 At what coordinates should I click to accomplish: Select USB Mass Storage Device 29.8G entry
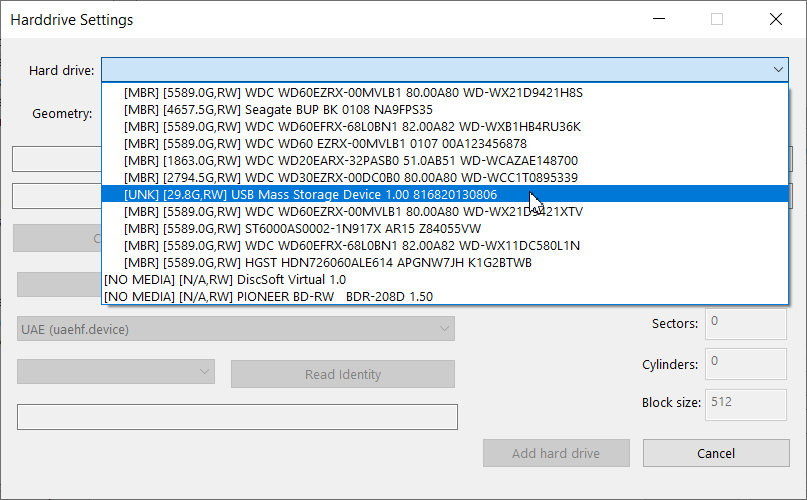point(445,194)
